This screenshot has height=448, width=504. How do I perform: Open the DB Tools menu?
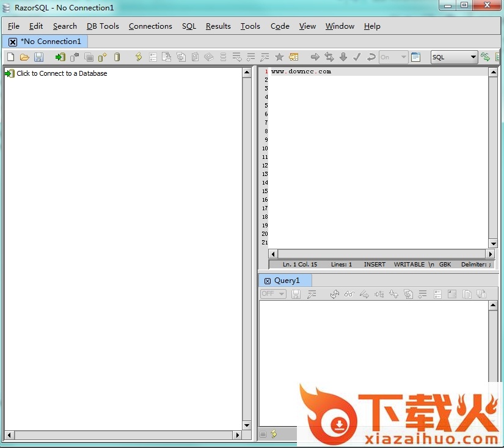point(103,26)
